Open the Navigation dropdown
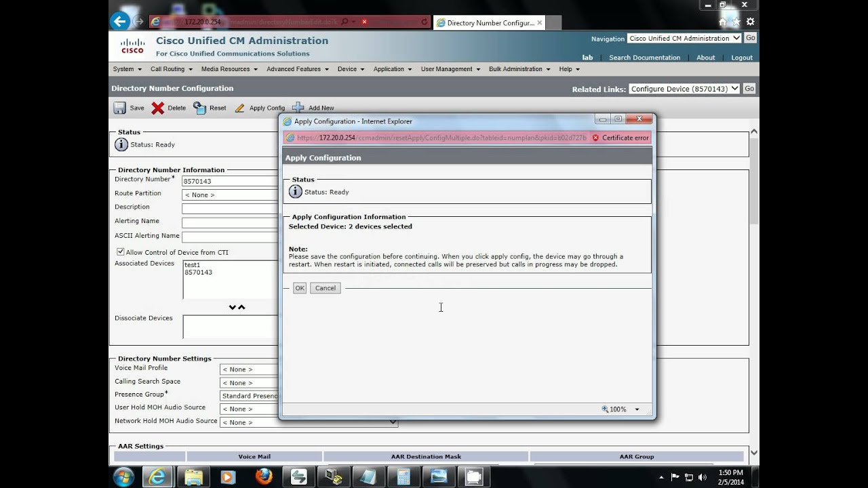Screen dimensions: 868x488 pos(684,38)
